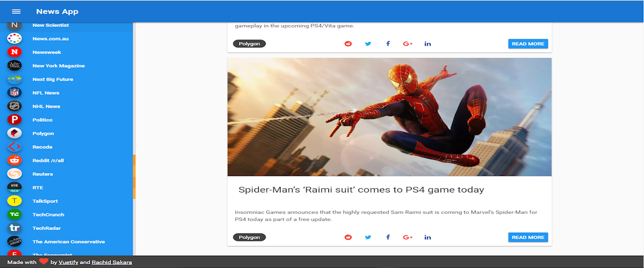Click The American Conservative logo icon

(x=14, y=242)
